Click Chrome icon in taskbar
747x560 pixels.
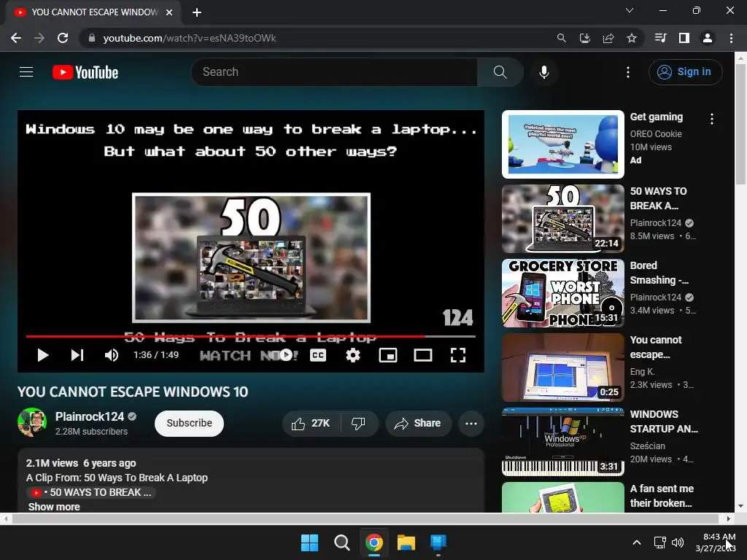374,542
